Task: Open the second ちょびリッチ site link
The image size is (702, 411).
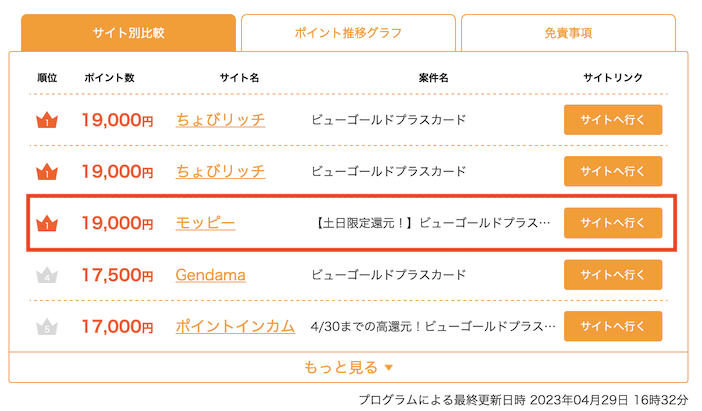Action: pos(220,171)
